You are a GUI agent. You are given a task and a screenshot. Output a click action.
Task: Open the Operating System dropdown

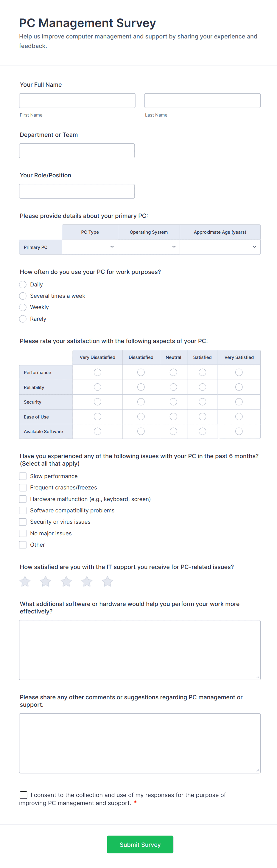148,247
